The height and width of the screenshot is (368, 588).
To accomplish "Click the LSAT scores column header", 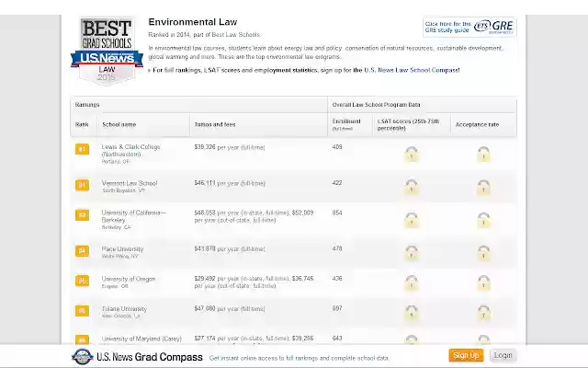I will pyautogui.click(x=408, y=125).
